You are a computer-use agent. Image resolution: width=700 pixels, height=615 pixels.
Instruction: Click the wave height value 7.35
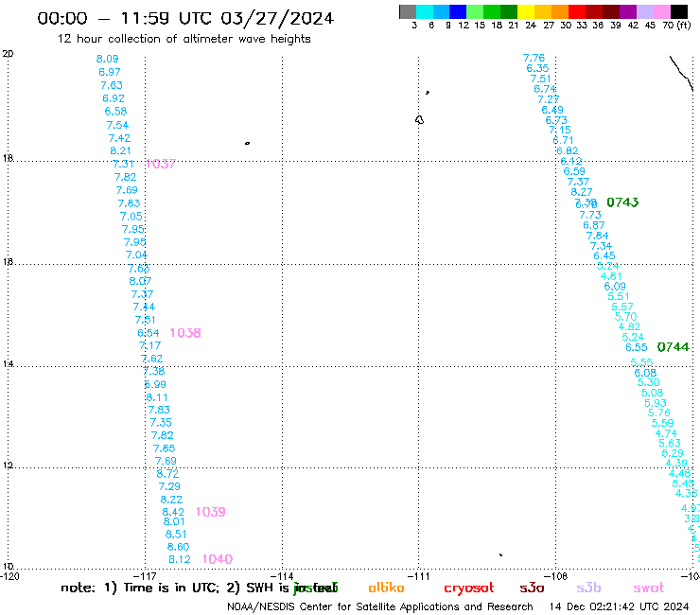161,423
